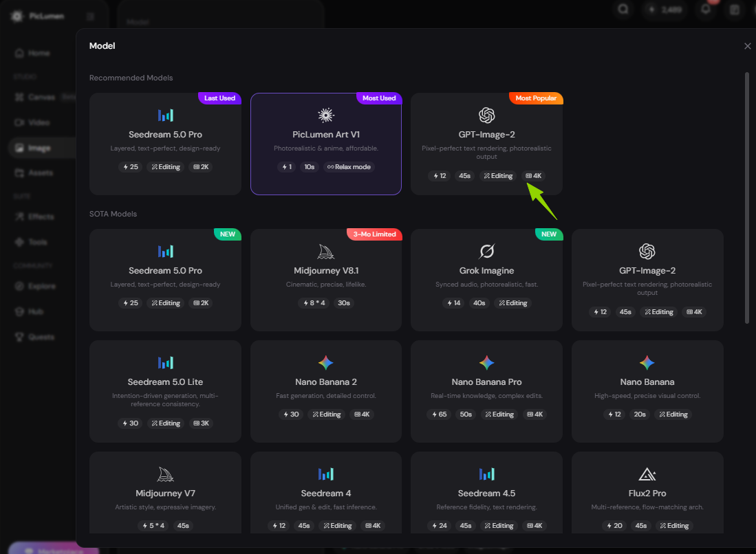This screenshot has width=756, height=554.
Task: Select the Grok Imagine model
Action: [486, 280]
